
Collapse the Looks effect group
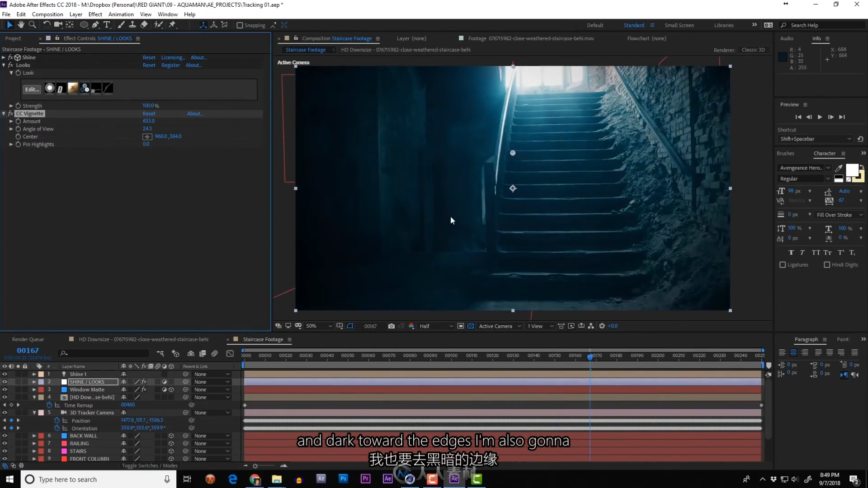4,65
